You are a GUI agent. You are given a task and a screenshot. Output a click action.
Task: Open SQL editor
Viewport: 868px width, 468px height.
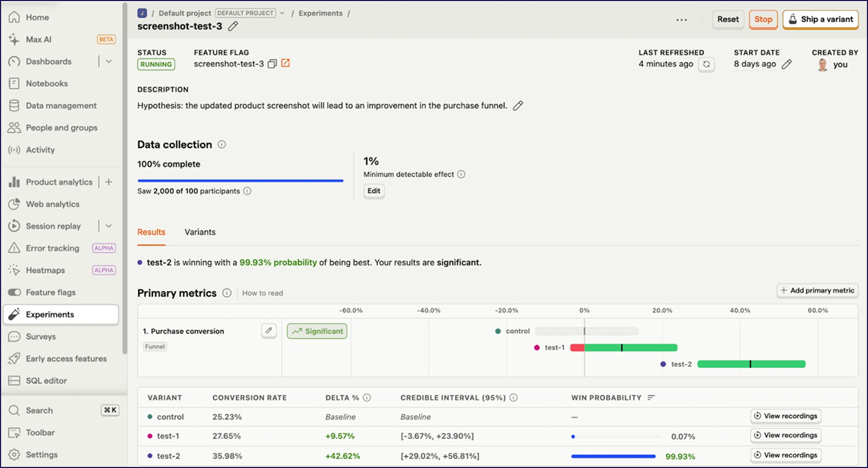[x=46, y=381]
